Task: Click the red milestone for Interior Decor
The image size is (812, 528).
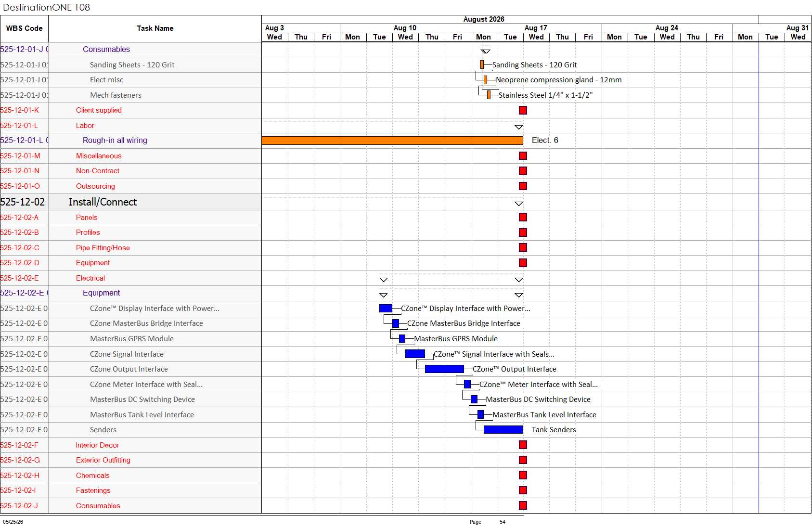Action: click(523, 445)
